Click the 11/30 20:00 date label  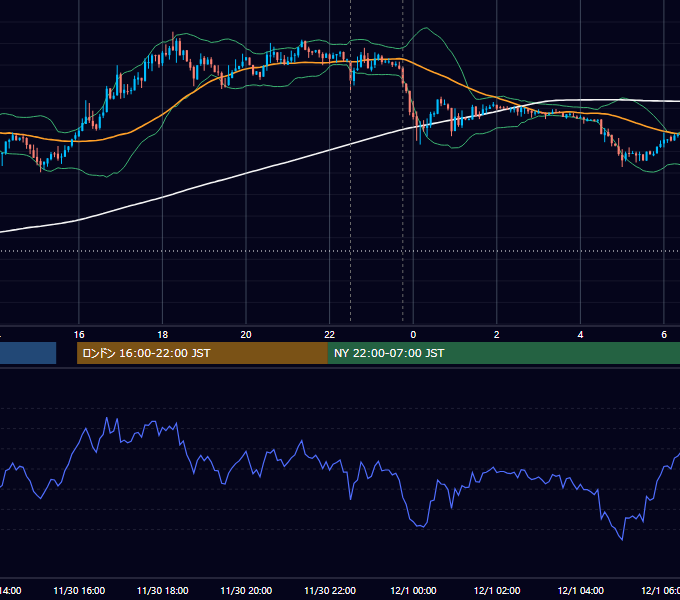coord(246,591)
